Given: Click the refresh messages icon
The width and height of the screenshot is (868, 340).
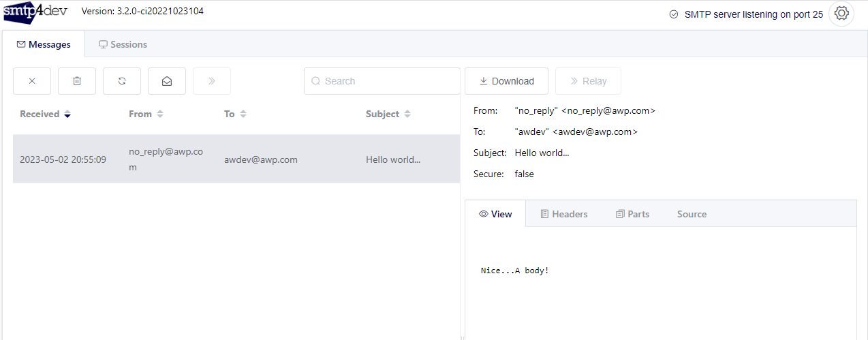Looking at the screenshot, I should pos(122,81).
